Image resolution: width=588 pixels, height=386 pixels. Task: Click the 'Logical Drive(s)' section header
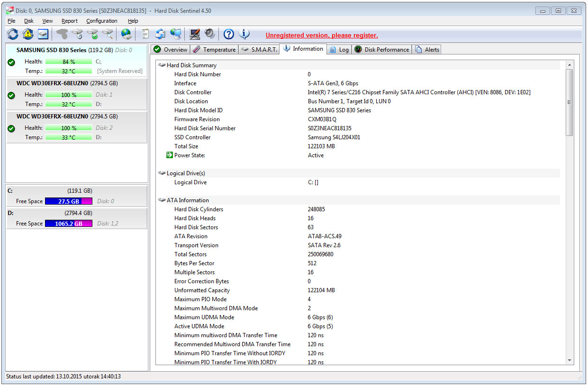pyautogui.click(x=186, y=173)
